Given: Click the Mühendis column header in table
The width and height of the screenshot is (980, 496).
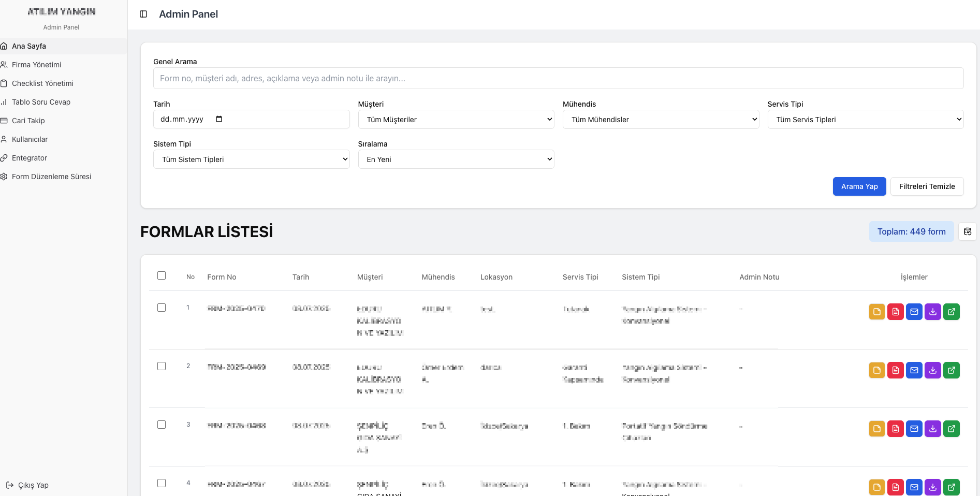Looking at the screenshot, I should [x=438, y=277].
